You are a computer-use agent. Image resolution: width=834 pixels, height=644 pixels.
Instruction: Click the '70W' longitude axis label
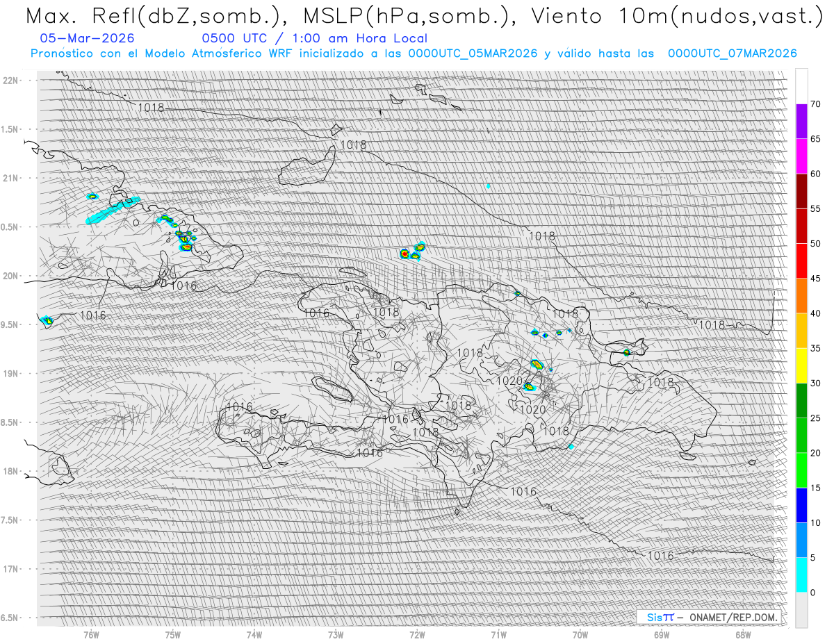[580, 634]
